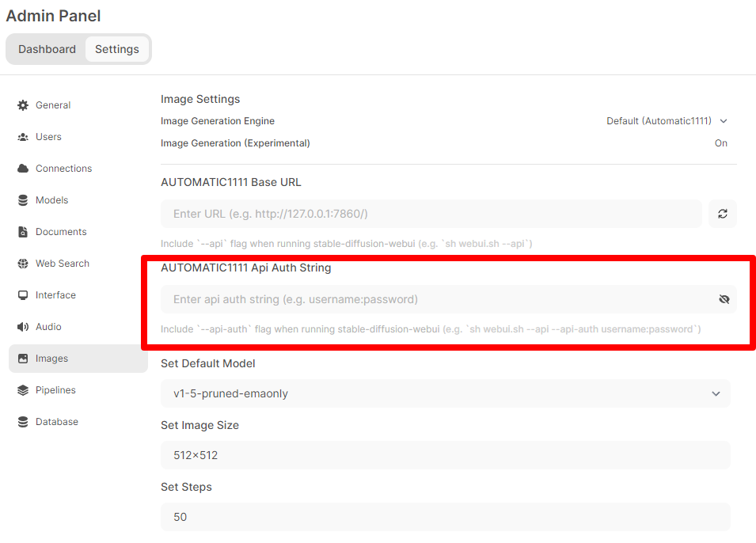
Task: Switch to the Dashboard tab
Action: (47, 49)
